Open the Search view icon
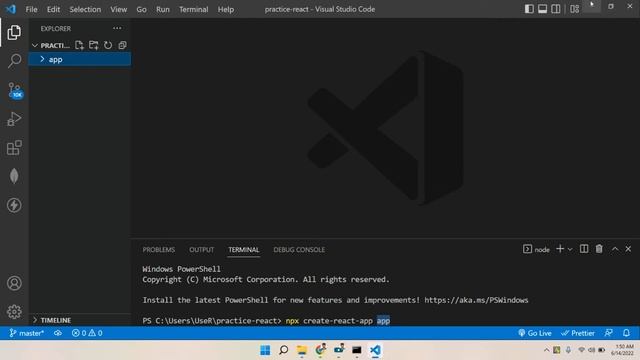Screen dimensions: 640x360 point(14,61)
